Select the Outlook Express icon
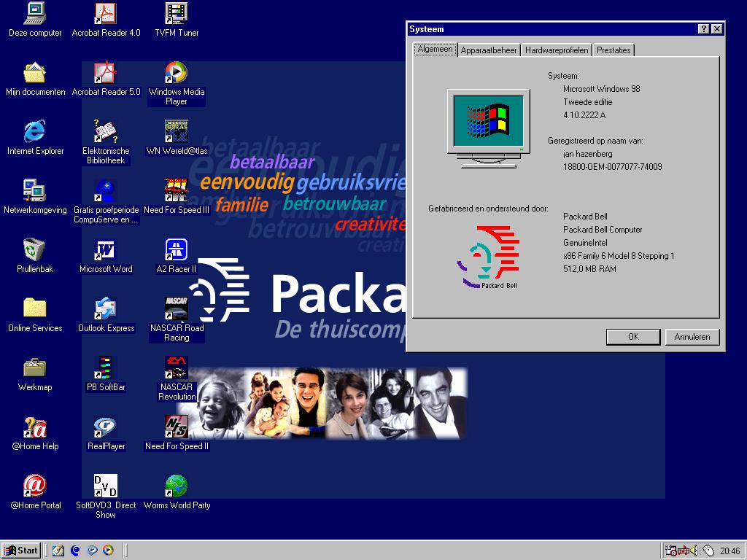747x560 pixels. (106, 309)
